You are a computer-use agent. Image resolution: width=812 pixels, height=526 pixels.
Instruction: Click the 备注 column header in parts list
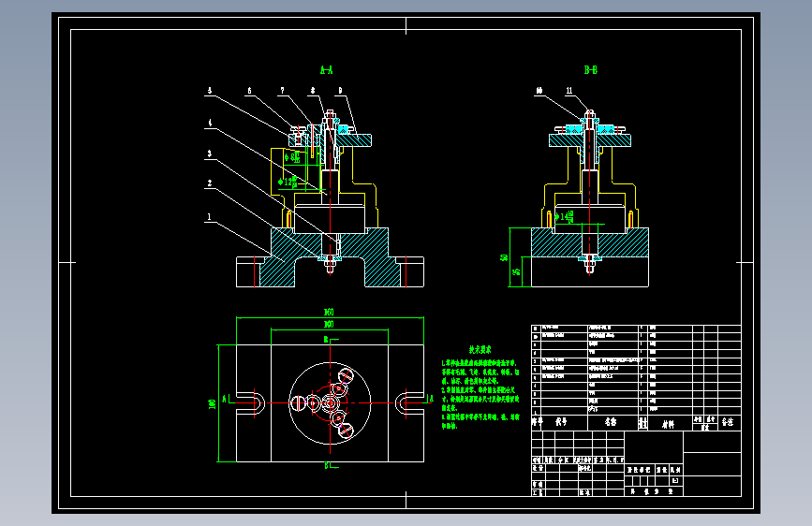[x=728, y=422]
